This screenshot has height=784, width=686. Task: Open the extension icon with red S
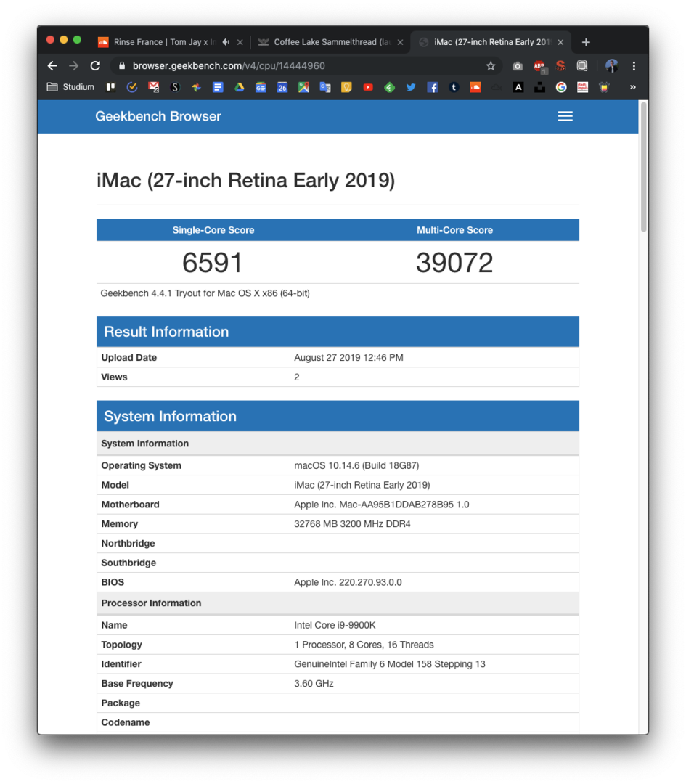click(560, 66)
